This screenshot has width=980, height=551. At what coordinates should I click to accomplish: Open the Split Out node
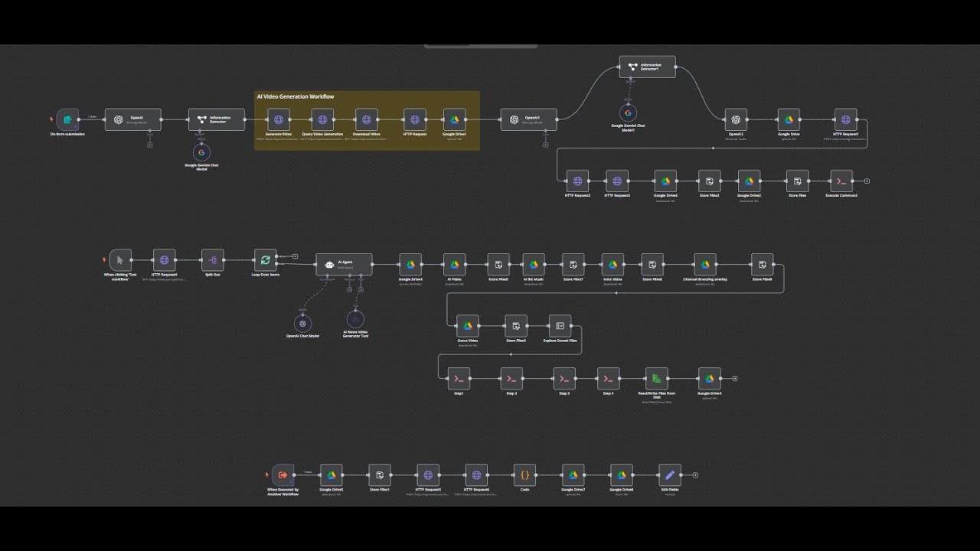pos(213,260)
